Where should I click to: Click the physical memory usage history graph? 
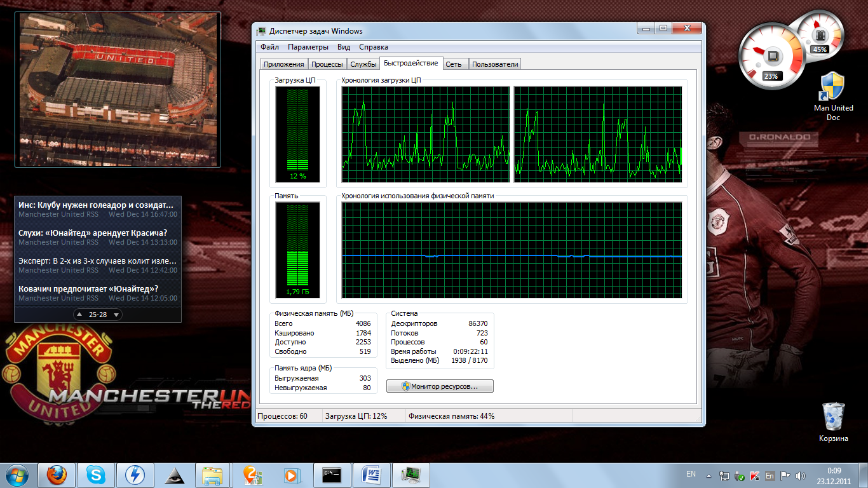[x=512, y=250]
